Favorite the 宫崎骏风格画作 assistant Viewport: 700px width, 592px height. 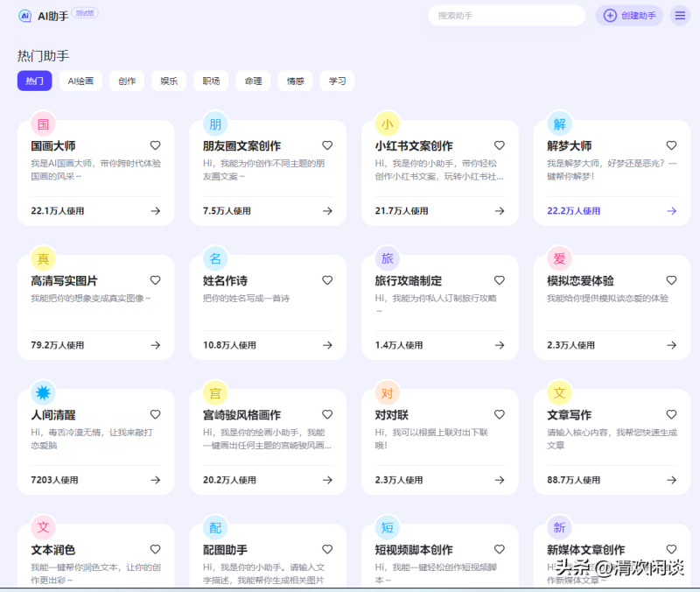tap(327, 414)
